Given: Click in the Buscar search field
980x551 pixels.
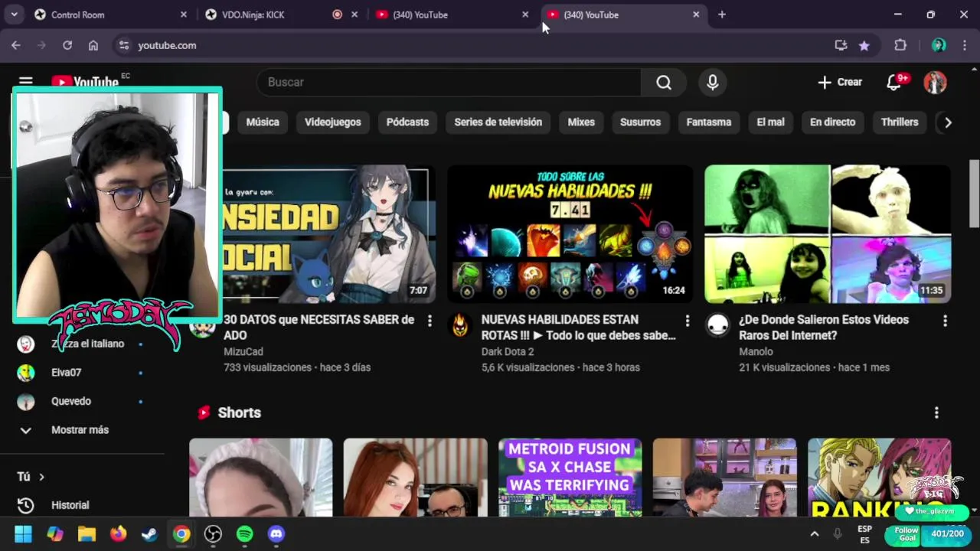Looking at the screenshot, I should (x=449, y=82).
